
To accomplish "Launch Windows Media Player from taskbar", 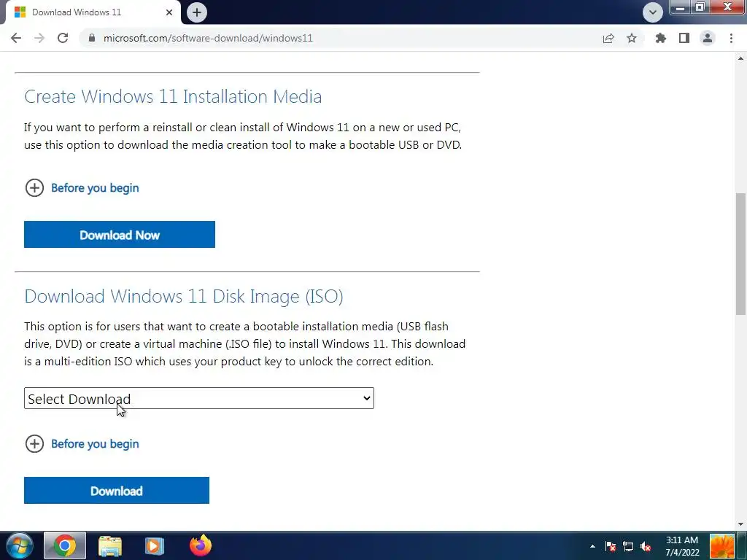I will point(154,545).
